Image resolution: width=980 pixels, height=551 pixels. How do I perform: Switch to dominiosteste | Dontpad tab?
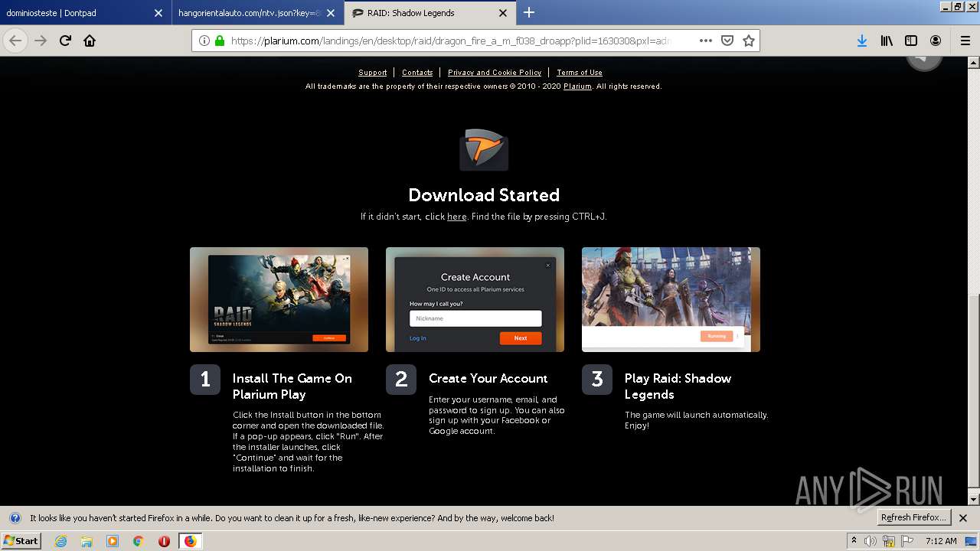pos(85,13)
